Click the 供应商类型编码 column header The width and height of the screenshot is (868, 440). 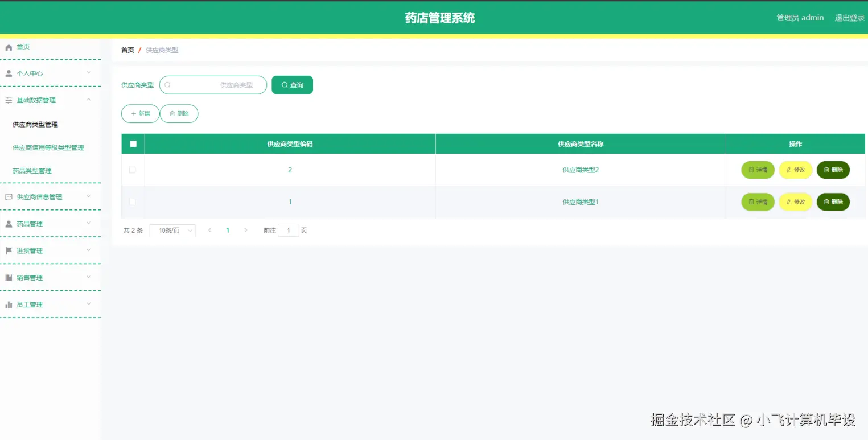pos(290,144)
